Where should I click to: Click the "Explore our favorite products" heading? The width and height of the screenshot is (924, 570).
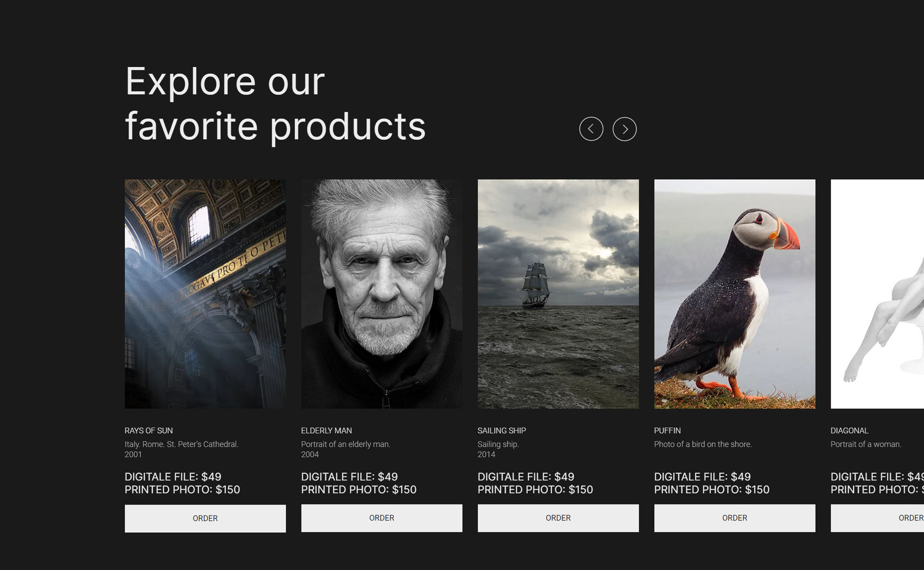[x=275, y=103]
